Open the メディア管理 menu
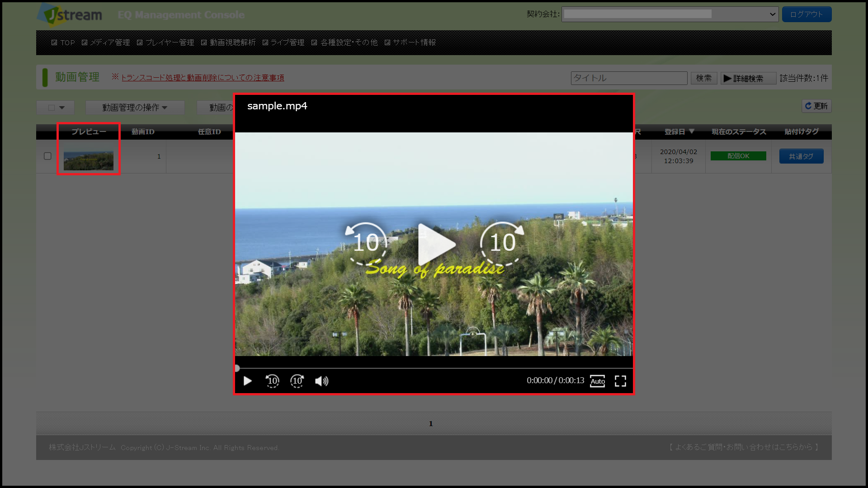 [109, 42]
